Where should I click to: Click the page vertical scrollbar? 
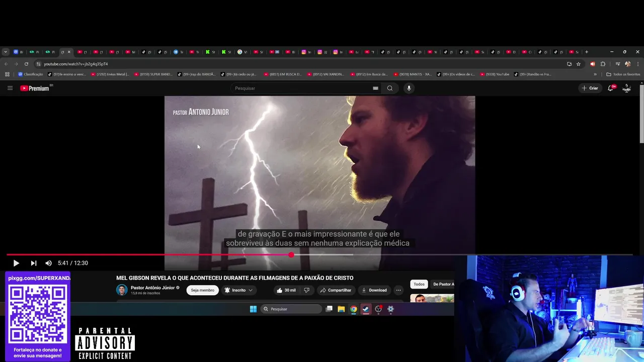[641, 114]
